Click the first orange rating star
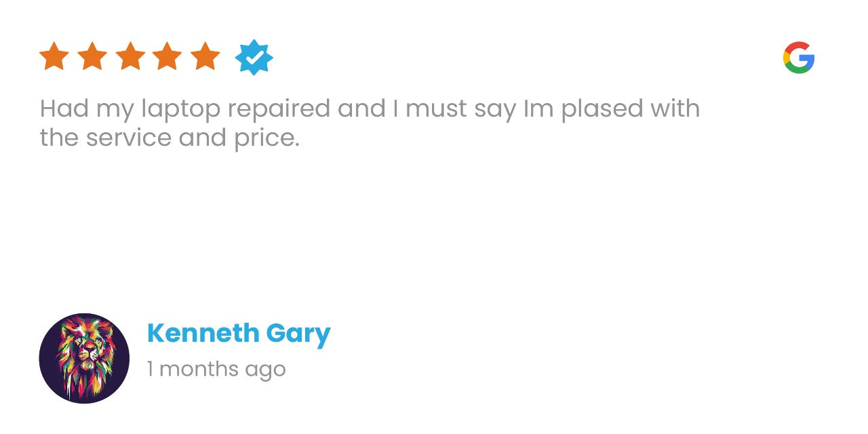 [x=54, y=56]
